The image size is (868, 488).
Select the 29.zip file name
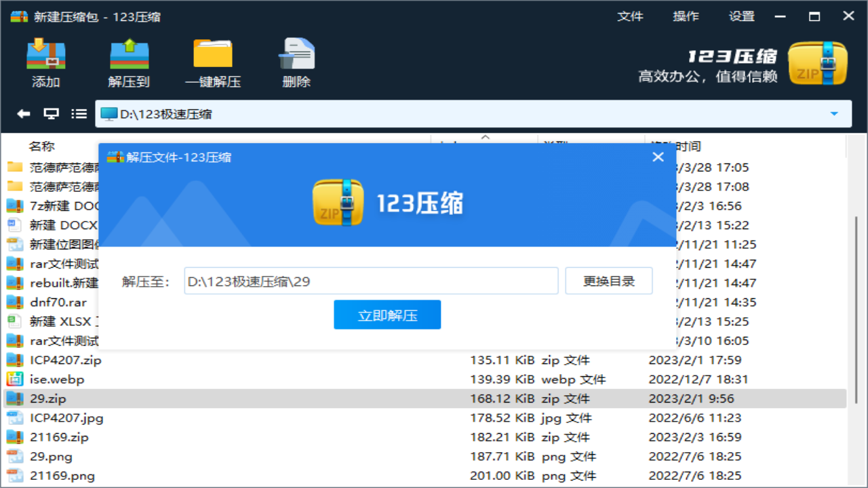pyautogui.click(x=48, y=399)
